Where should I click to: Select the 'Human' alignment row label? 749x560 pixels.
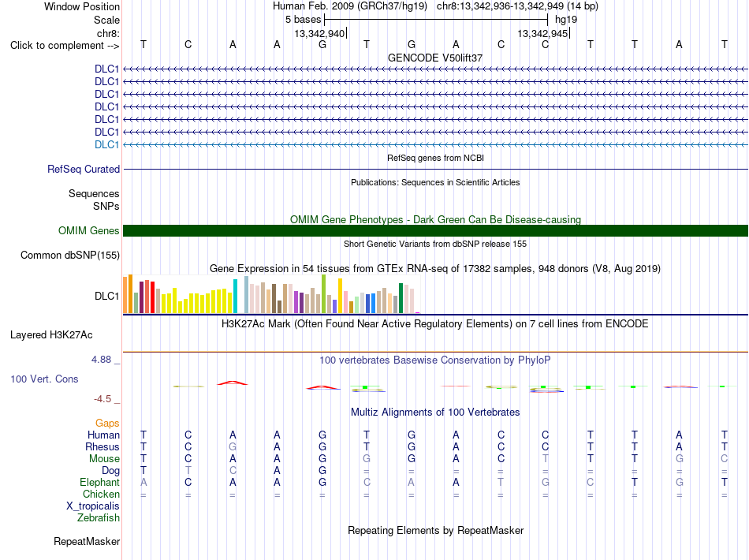[103, 435]
